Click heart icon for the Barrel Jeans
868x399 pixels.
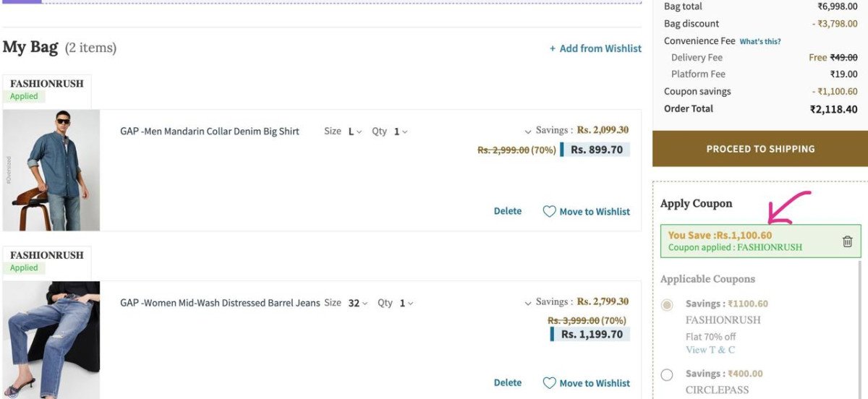pyautogui.click(x=550, y=383)
